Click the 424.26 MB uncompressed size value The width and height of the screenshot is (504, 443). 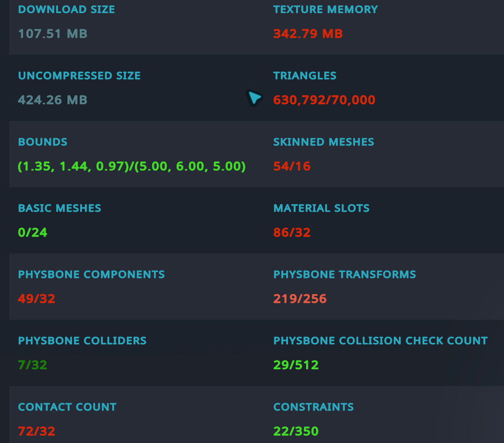(x=53, y=100)
